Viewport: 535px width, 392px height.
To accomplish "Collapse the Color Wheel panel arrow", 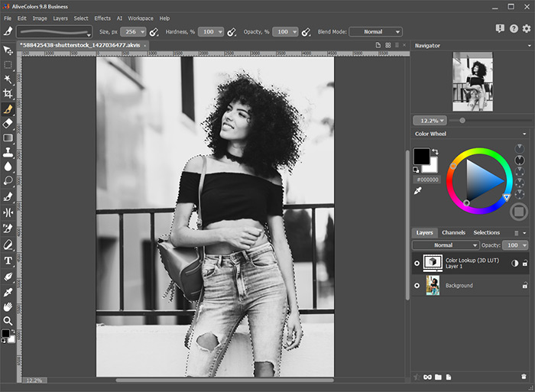I will 524,134.
